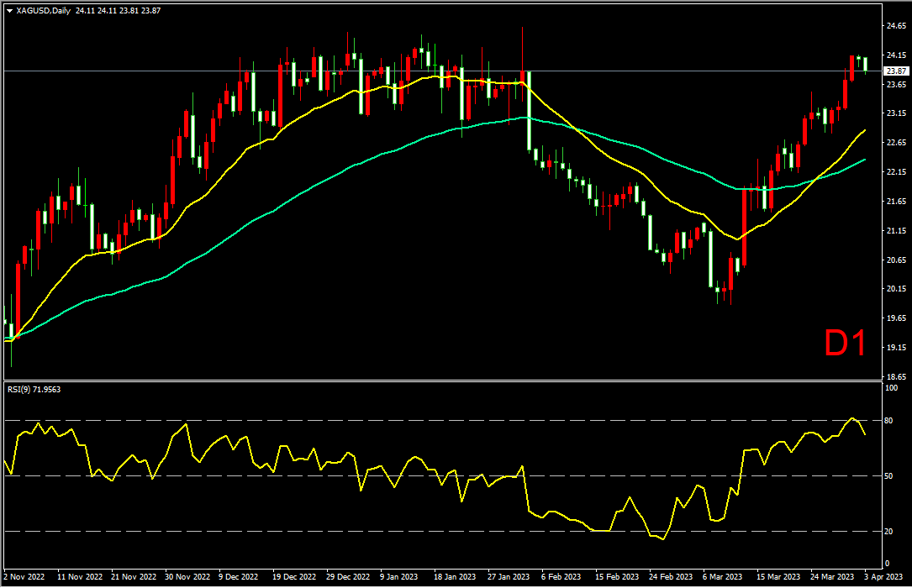This screenshot has height=588, width=912.
Task: Click the 20.65 price scale label
Action: coord(896,260)
